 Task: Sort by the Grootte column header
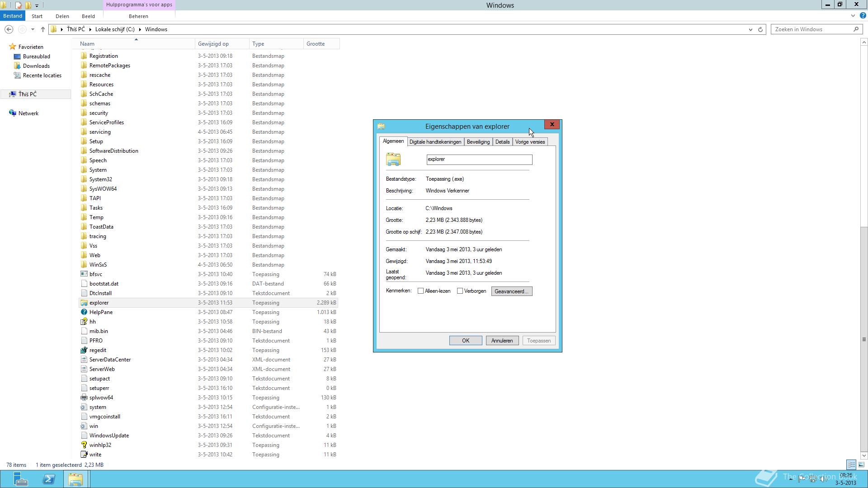[321, 44]
